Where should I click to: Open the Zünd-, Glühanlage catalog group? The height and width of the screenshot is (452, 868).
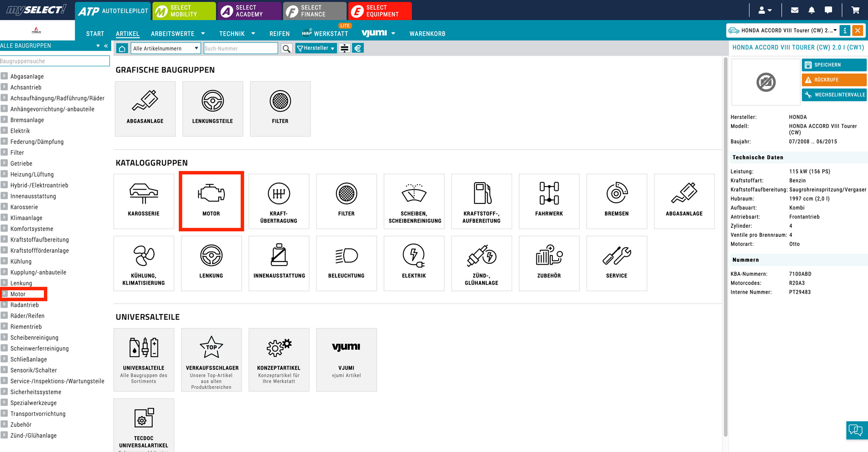(x=482, y=263)
